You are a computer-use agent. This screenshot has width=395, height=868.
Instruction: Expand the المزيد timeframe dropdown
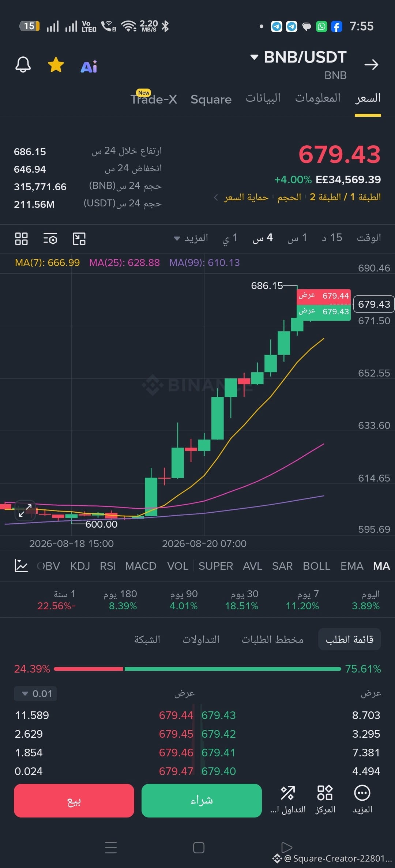(x=191, y=238)
